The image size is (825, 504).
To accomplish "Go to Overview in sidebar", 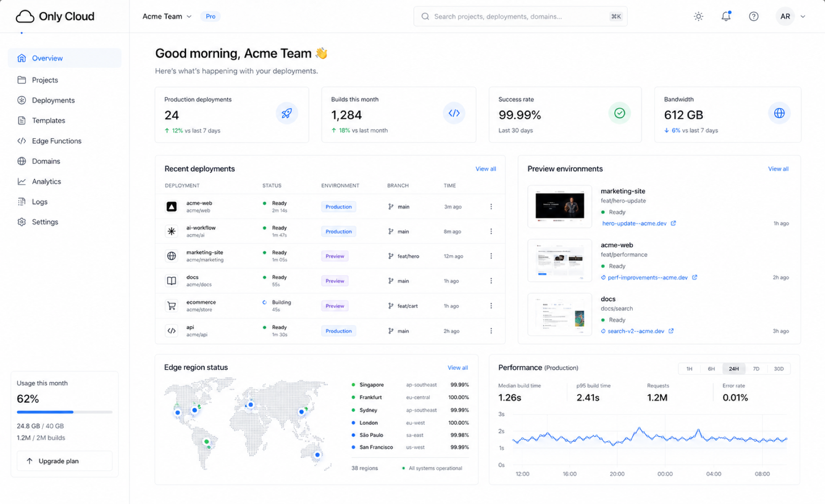I will coord(65,58).
